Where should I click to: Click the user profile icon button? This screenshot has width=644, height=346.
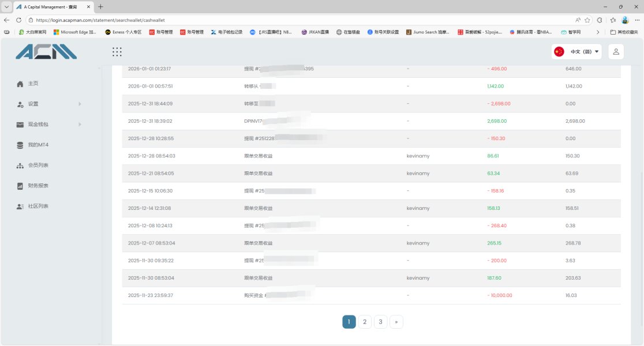[x=616, y=52]
